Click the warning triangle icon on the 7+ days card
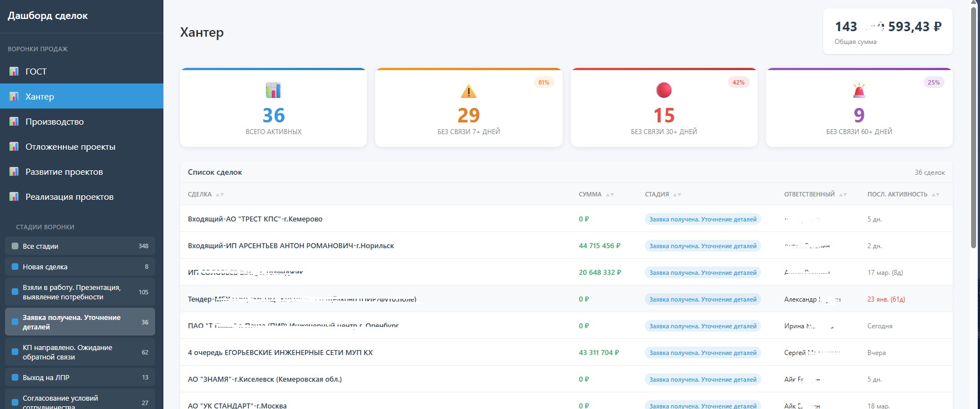The image size is (980, 409). [469, 91]
